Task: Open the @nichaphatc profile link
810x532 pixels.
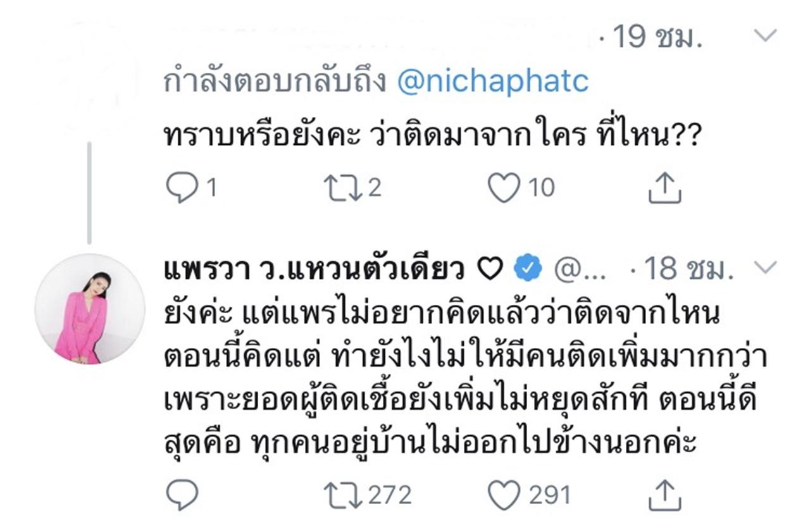Action: [493, 82]
